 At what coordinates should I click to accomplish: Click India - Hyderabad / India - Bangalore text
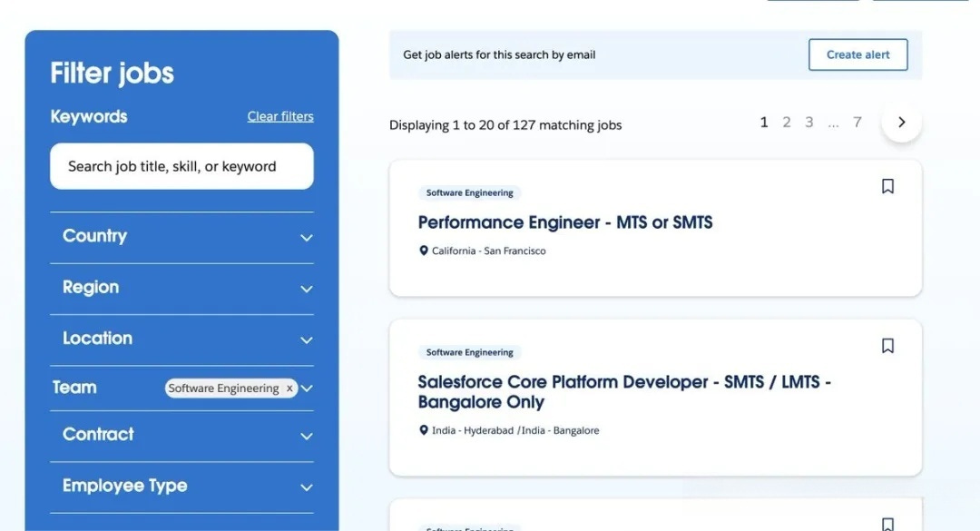coord(515,430)
